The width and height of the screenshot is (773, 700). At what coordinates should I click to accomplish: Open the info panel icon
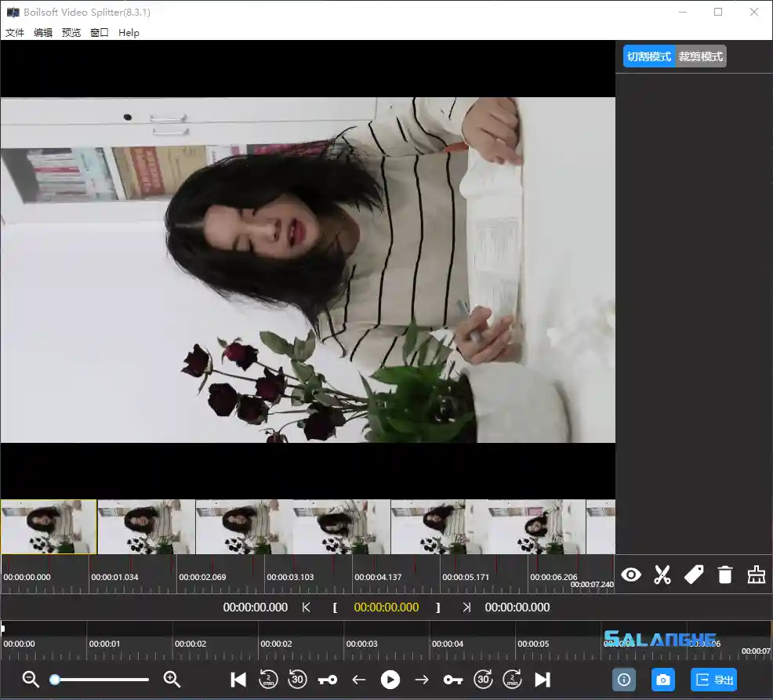pyautogui.click(x=624, y=680)
